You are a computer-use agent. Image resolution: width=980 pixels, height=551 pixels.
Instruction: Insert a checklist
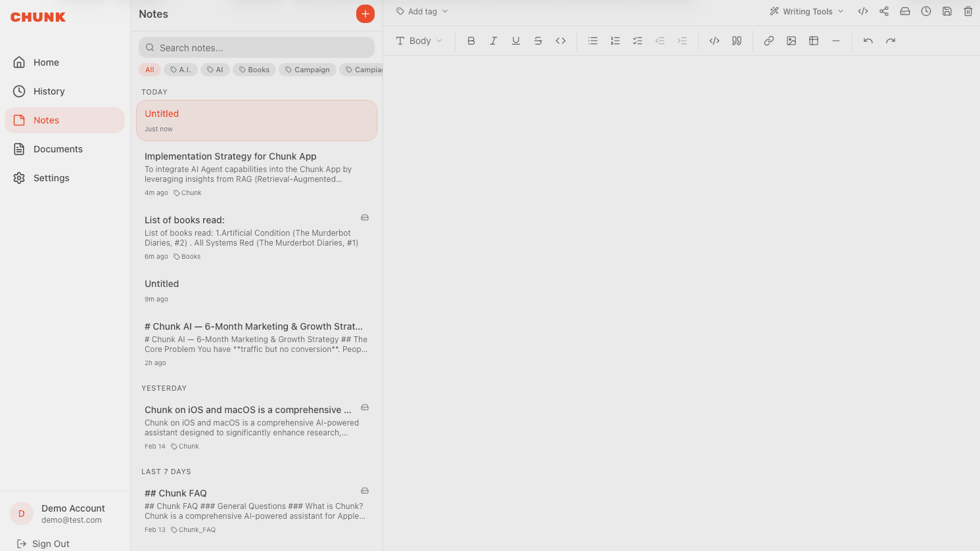(x=637, y=41)
